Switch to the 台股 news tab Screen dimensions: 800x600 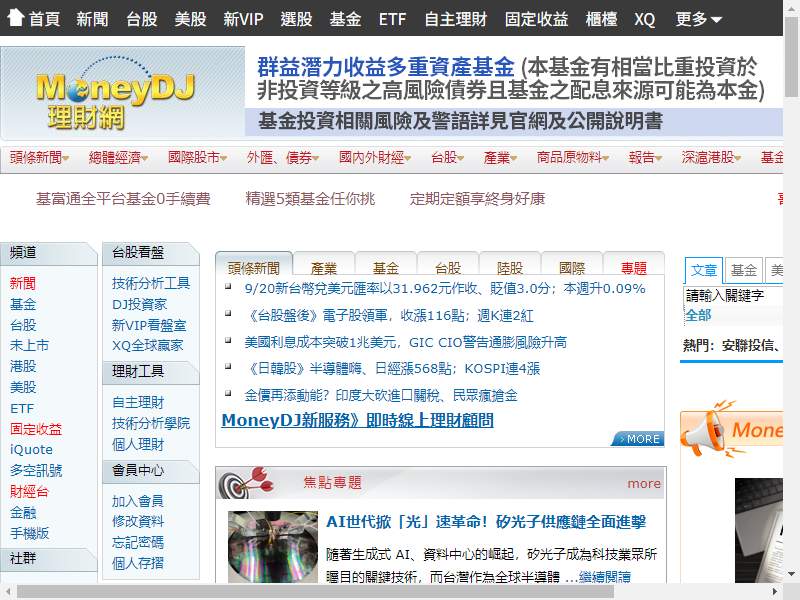(448, 265)
